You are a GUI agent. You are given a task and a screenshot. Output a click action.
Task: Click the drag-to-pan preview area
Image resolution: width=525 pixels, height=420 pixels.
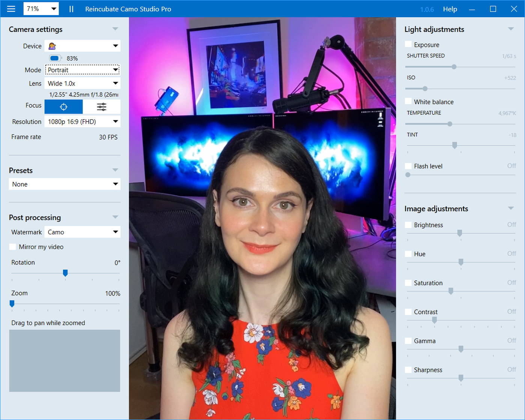pos(64,361)
